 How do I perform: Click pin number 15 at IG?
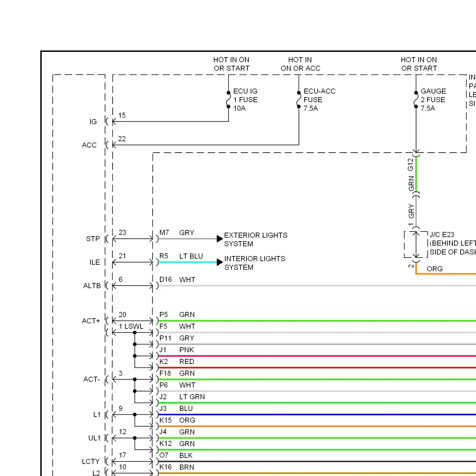(x=122, y=115)
